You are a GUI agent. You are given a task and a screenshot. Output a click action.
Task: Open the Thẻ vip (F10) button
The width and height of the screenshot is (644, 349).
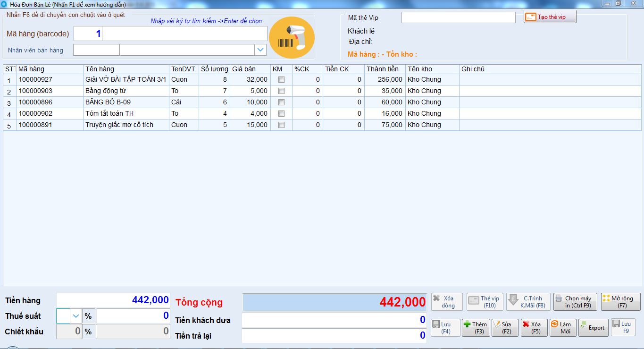(x=485, y=302)
